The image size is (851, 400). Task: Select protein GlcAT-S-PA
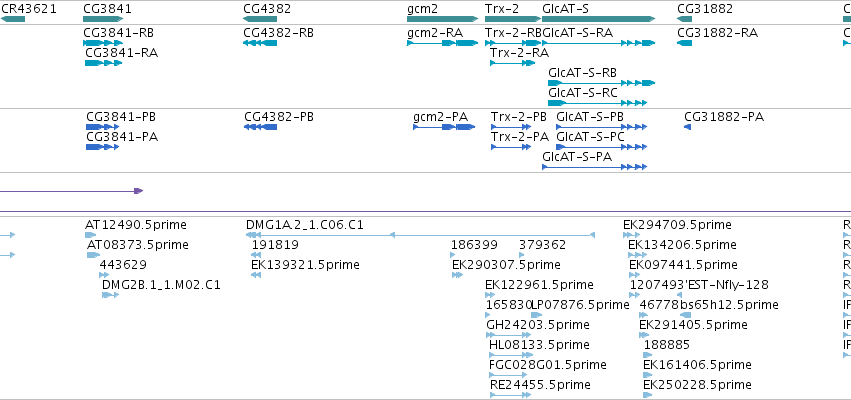577,157
